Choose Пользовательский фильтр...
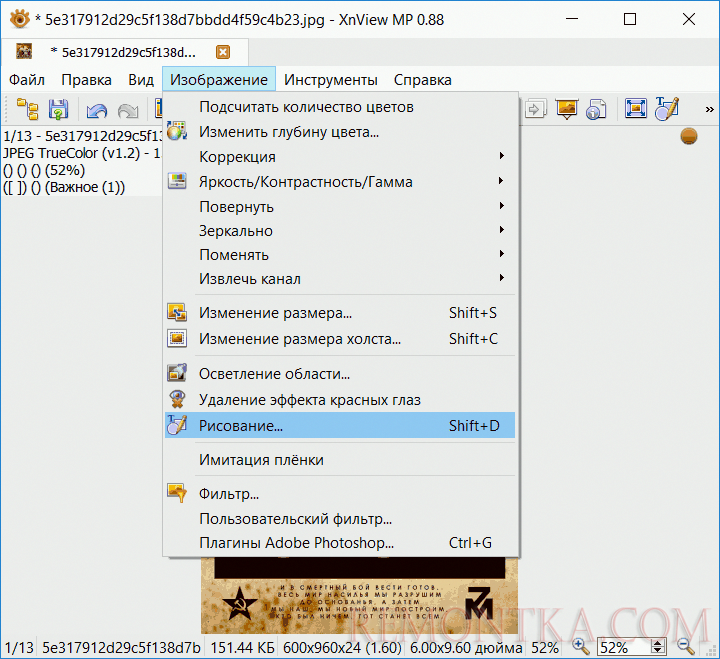This screenshot has width=720, height=659. pyautogui.click(x=340, y=518)
